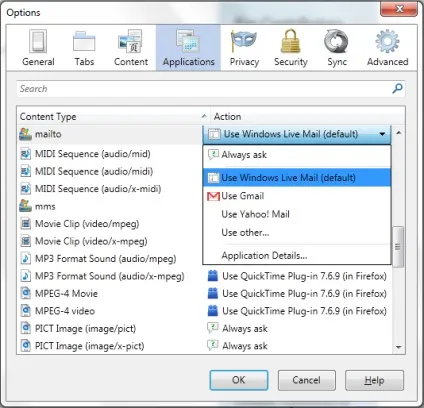This screenshot has height=408, width=424.
Task: Open the Sync options panel
Action: click(x=337, y=48)
